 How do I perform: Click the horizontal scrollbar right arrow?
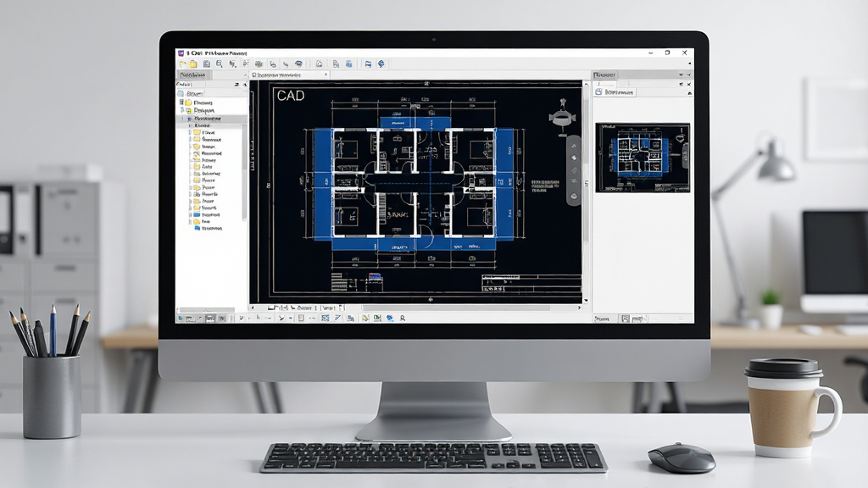(580, 308)
